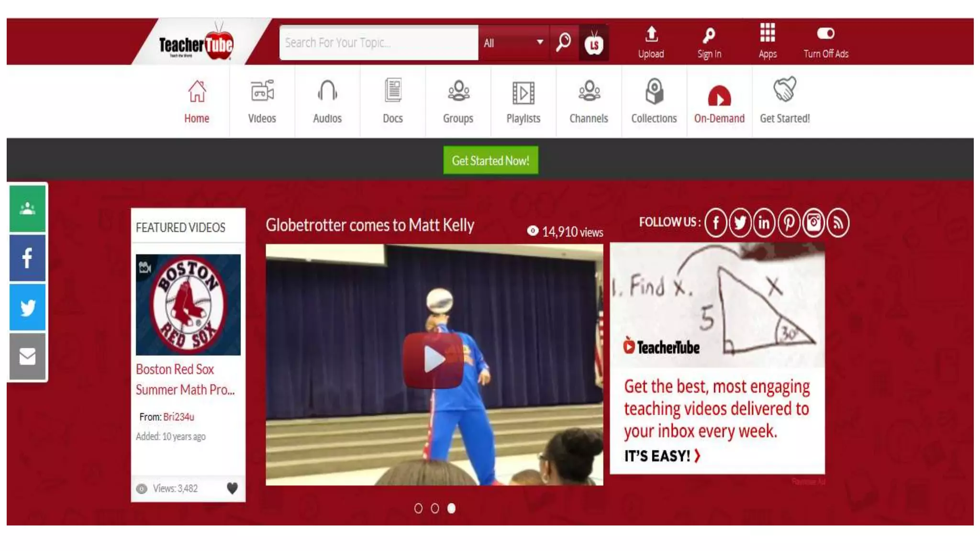Click the magnifying glass search icon
This screenshot has width=980, height=551.
(563, 43)
